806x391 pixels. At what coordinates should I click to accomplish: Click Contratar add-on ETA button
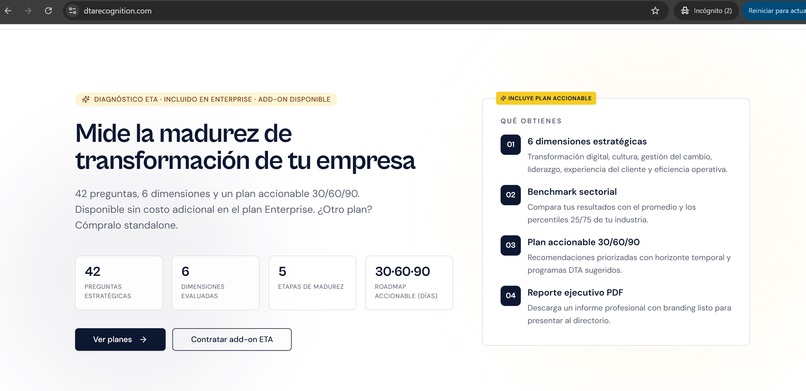232,340
